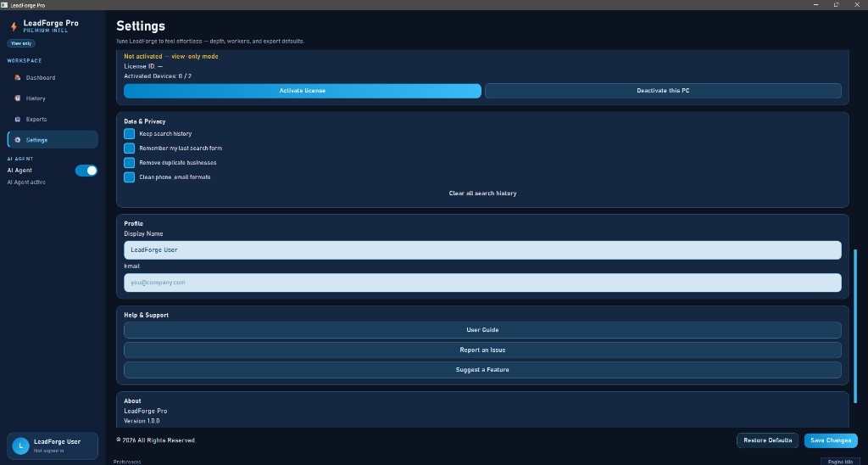This screenshot has height=465, width=868.
Task: Click Deactivate this PC button
Action: coord(663,91)
